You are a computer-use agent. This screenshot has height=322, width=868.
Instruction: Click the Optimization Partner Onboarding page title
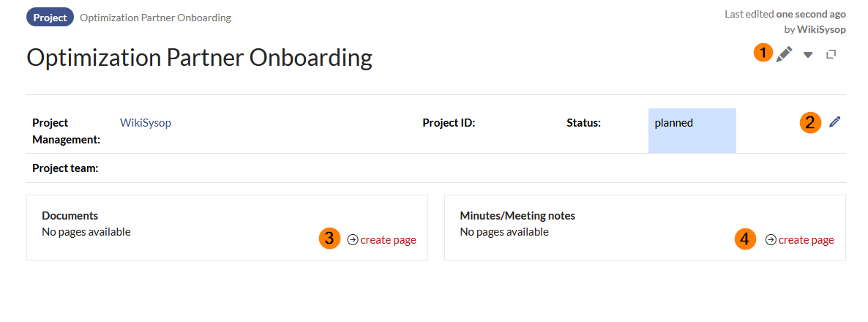coord(199,57)
